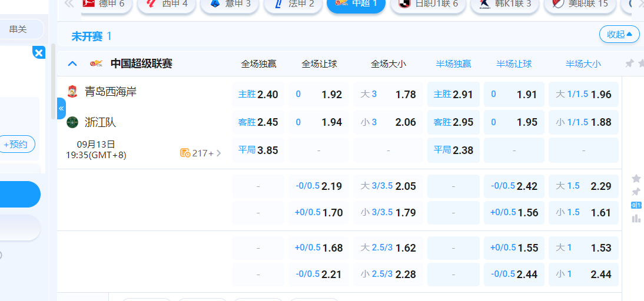Select handicap 0 odds 1.92
The width and height of the screenshot is (644, 301).
(x=318, y=94)
